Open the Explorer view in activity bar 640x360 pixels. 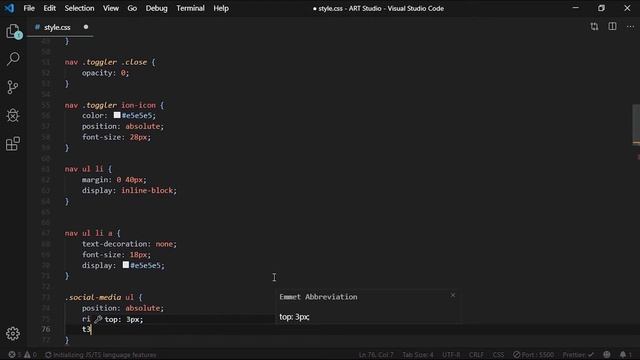13,31
